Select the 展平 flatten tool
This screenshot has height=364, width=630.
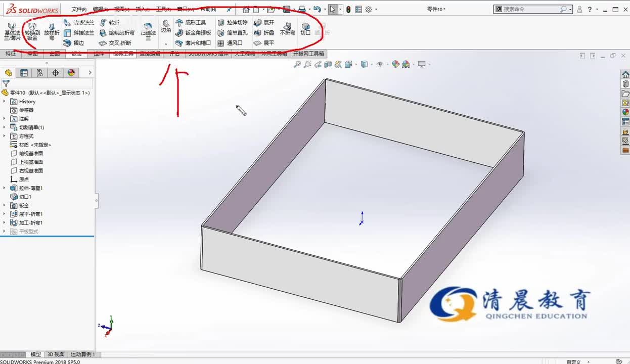[x=264, y=43]
